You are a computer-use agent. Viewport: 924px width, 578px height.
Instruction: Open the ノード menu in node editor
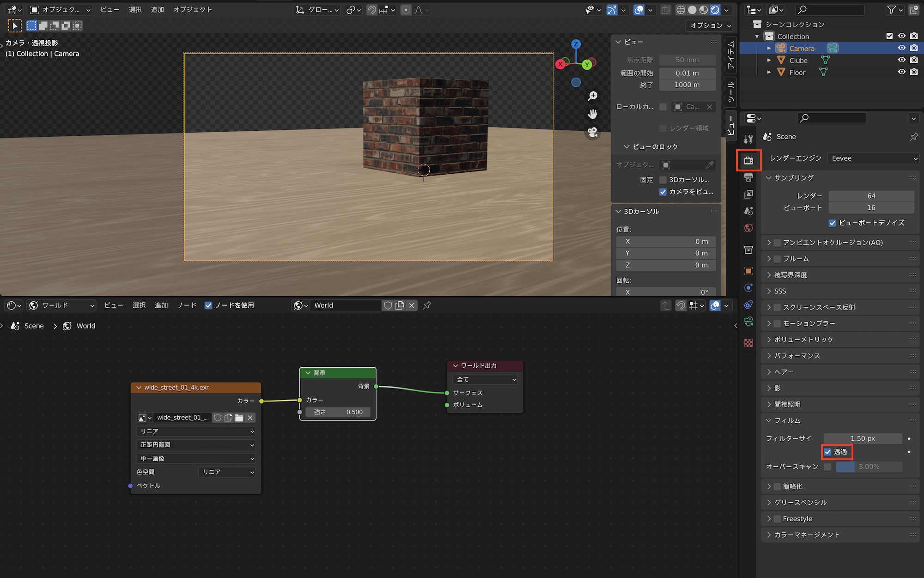point(187,305)
